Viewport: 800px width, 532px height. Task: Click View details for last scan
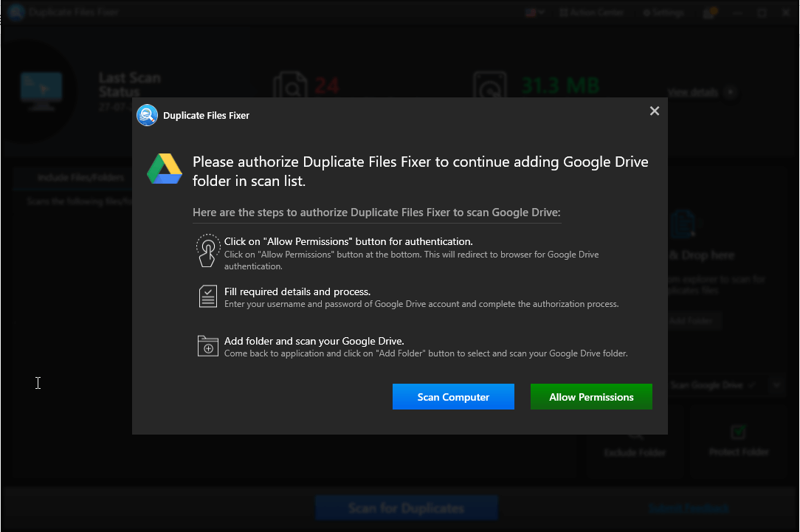click(x=694, y=92)
